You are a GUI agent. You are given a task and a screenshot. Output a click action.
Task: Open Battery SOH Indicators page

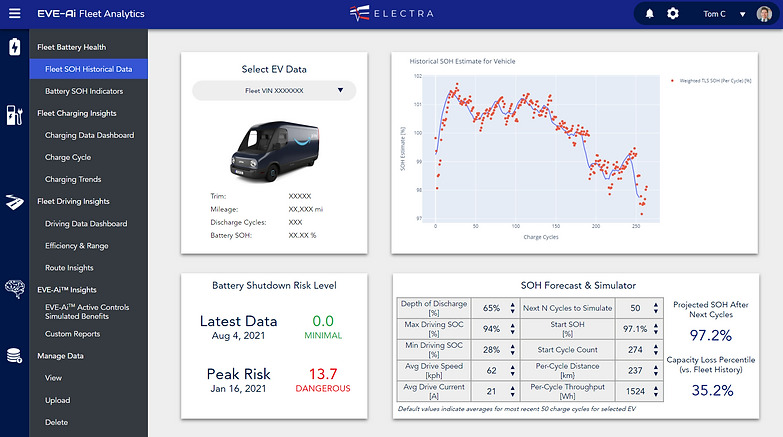coord(84,91)
